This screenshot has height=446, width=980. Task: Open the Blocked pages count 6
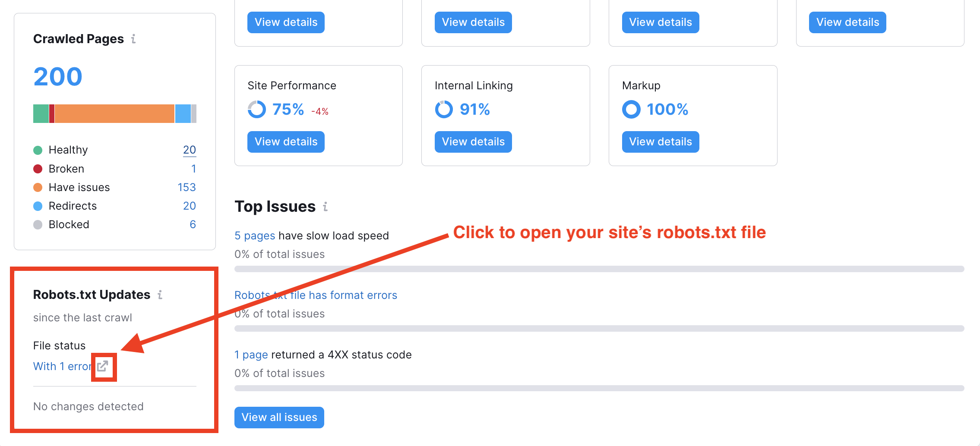[x=193, y=224]
